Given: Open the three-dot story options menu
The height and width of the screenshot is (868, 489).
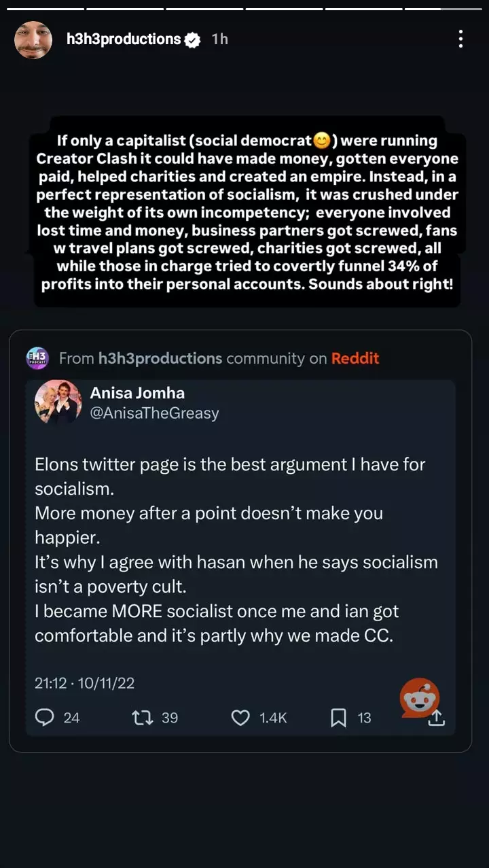Looking at the screenshot, I should click(460, 39).
